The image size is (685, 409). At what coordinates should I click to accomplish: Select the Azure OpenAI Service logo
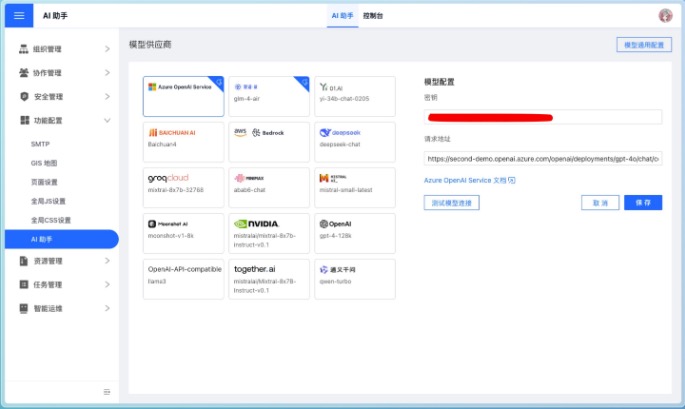tap(180, 87)
